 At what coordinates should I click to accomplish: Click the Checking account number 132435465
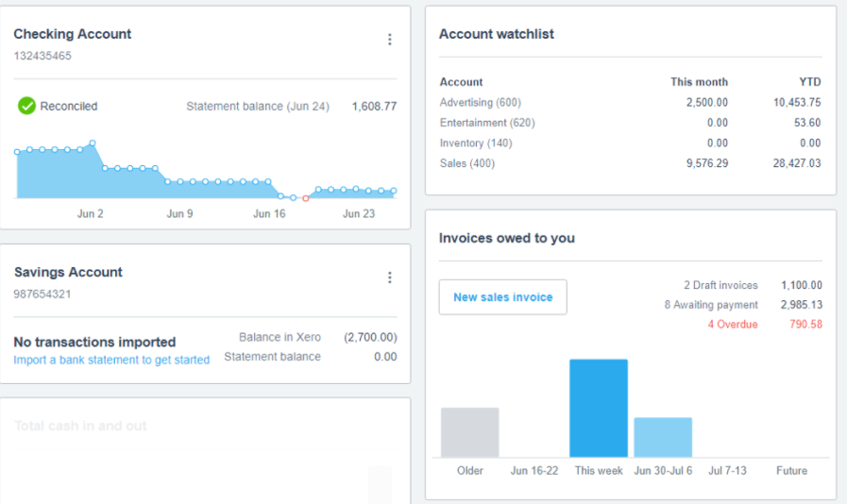click(42, 56)
